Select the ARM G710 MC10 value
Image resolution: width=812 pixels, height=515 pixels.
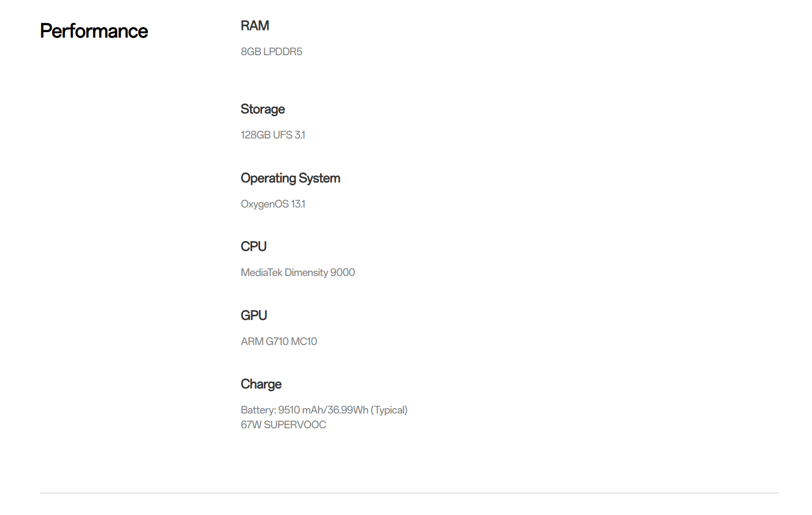pyautogui.click(x=279, y=342)
